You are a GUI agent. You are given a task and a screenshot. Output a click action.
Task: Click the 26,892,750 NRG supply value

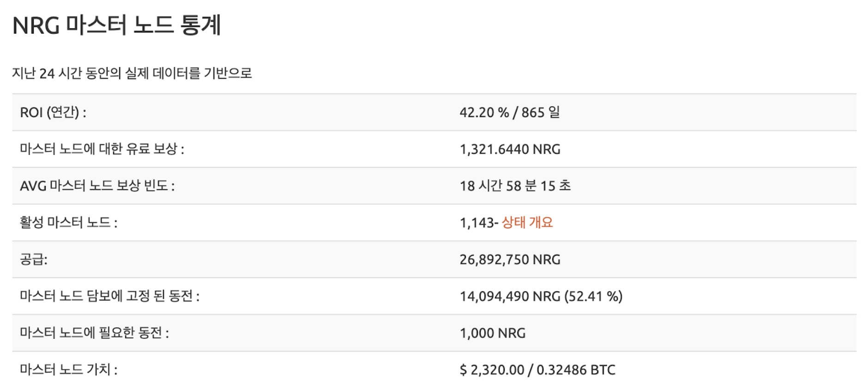(x=510, y=259)
